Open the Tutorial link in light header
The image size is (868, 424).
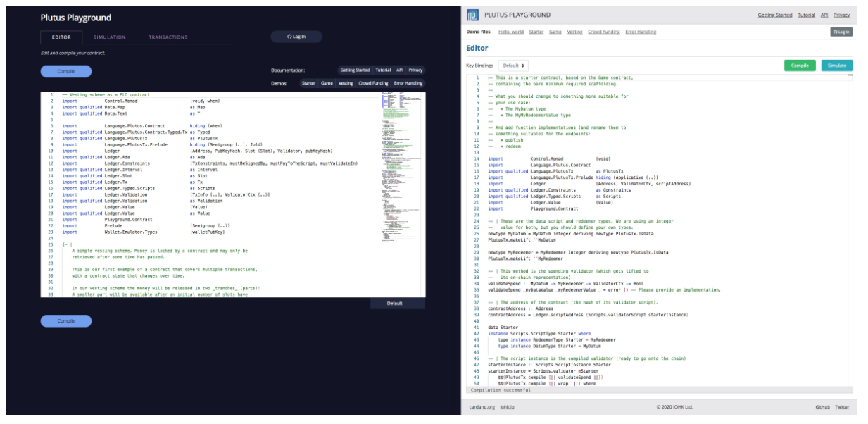point(806,15)
